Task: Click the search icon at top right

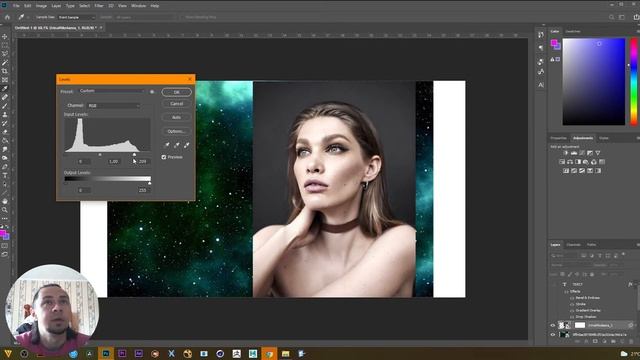Action: coord(611,17)
